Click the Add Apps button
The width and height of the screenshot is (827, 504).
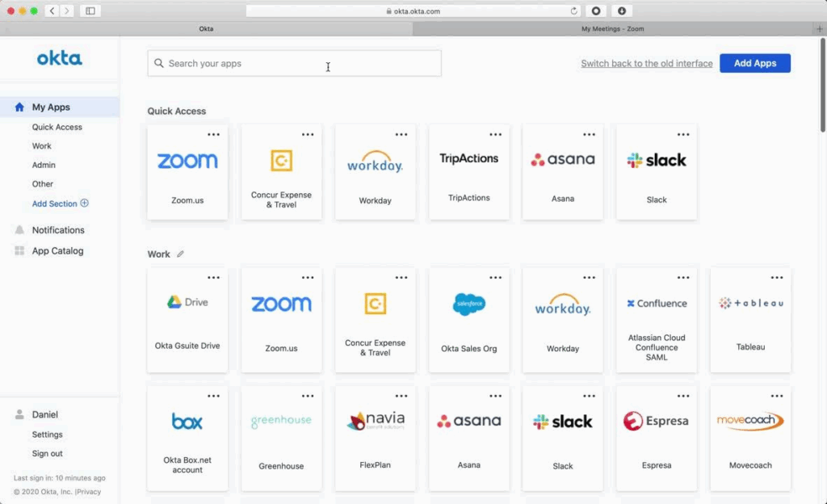point(754,62)
